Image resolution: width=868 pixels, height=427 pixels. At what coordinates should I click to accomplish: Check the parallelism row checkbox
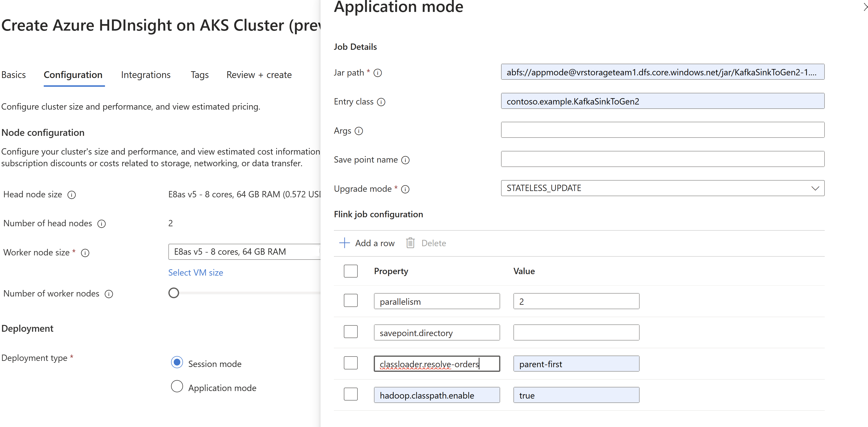point(350,301)
